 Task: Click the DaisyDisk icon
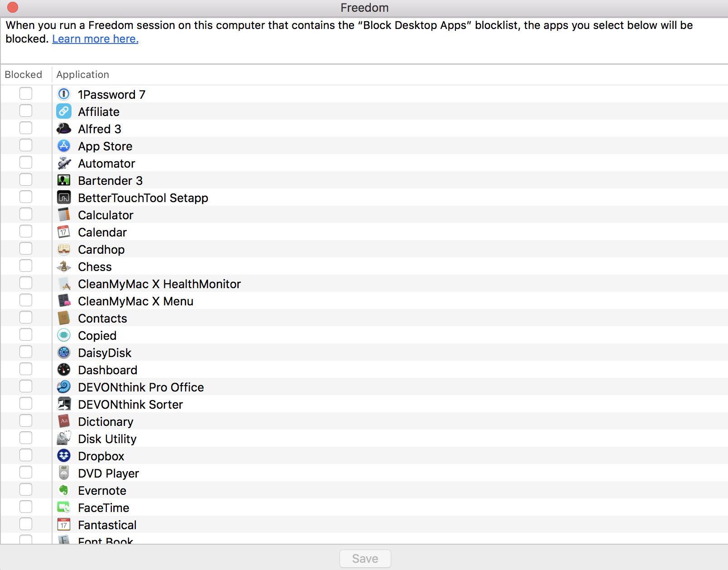point(64,352)
